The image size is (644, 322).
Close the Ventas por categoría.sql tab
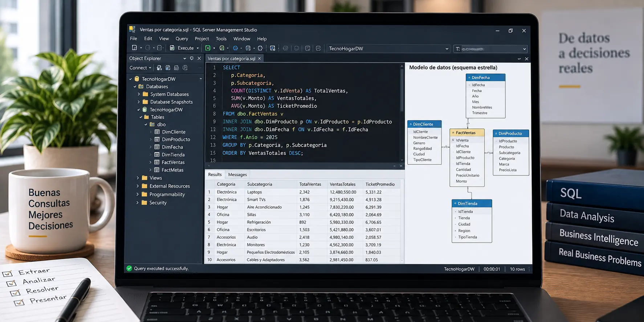[x=260, y=58]
